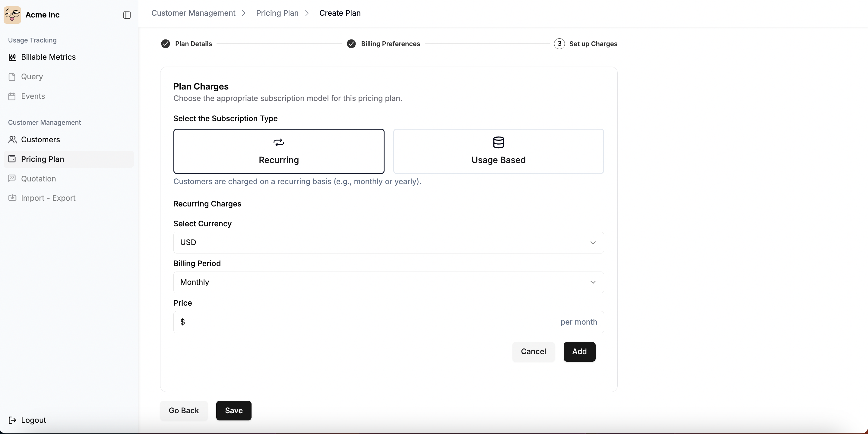Click the Price input field
The image size is (868, 434).
tap(371, 322)
